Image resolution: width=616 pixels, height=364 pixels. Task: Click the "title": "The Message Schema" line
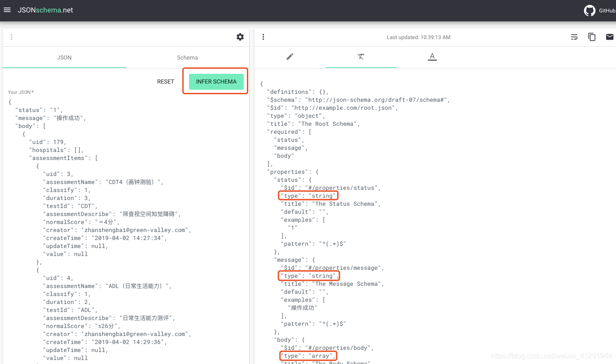click(332, 284)
